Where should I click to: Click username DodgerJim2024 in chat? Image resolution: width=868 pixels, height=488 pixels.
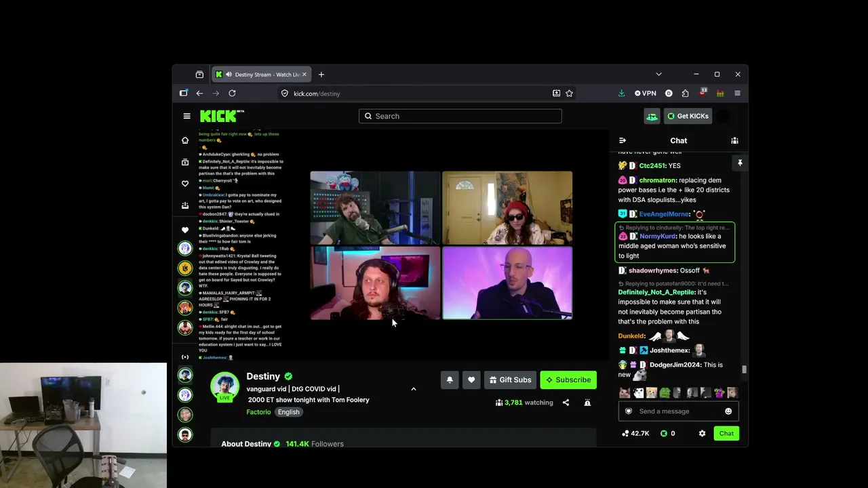675,365
